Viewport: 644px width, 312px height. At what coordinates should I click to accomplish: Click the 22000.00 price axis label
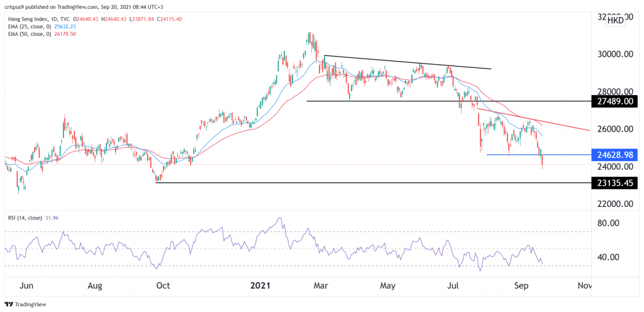(x=614, y=204)
